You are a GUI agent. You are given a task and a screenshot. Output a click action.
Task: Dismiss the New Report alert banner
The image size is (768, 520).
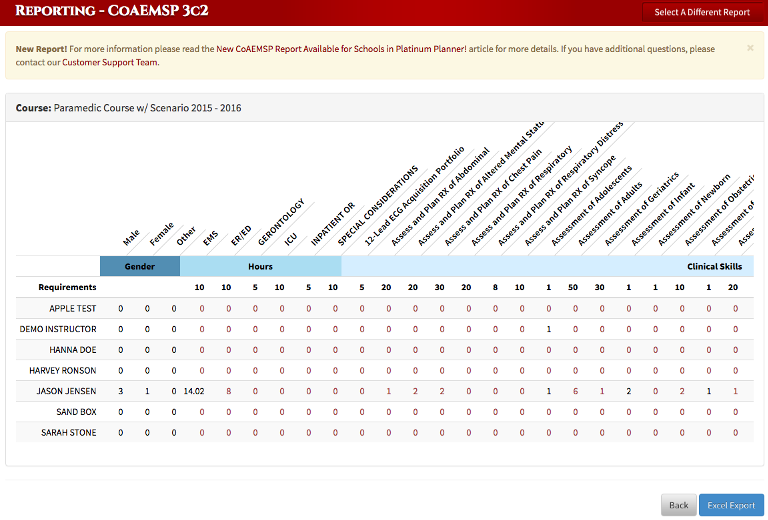pos(750,47)
